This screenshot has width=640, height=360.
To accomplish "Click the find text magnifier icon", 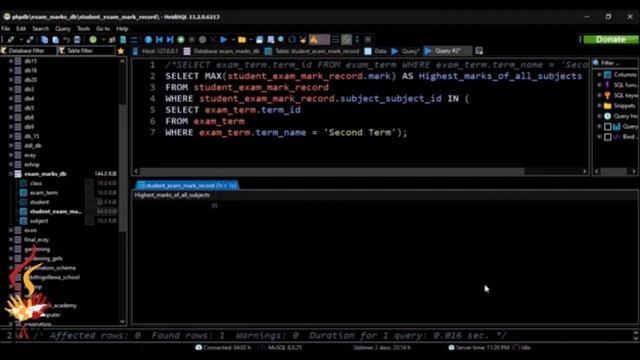I will (281, 40).
